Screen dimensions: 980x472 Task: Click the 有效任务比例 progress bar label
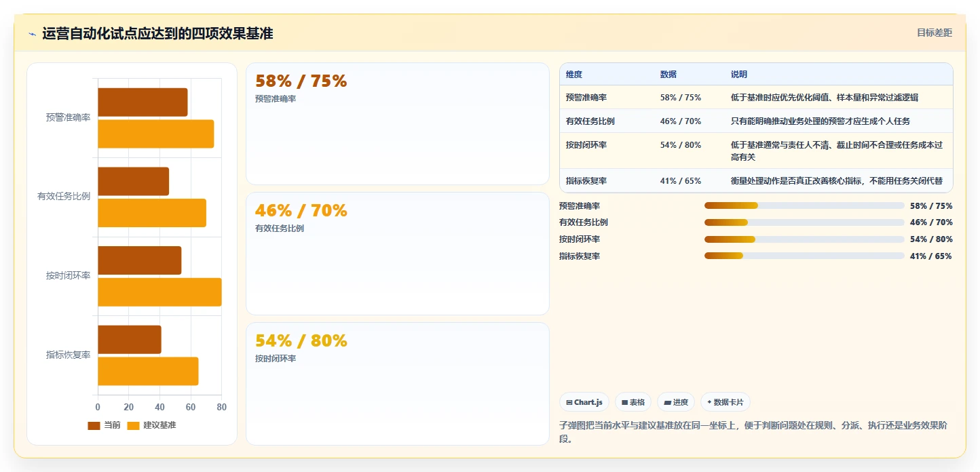[584, 222]
